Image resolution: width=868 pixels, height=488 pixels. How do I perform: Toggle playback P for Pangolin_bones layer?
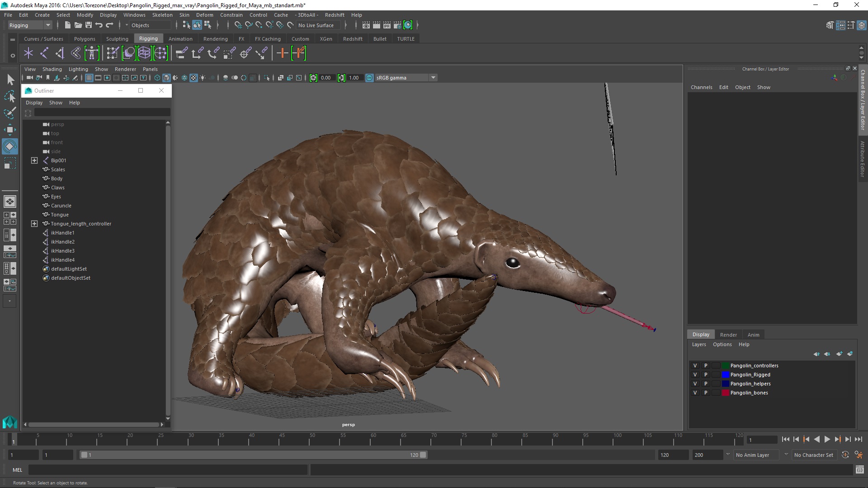coord(705,393)
